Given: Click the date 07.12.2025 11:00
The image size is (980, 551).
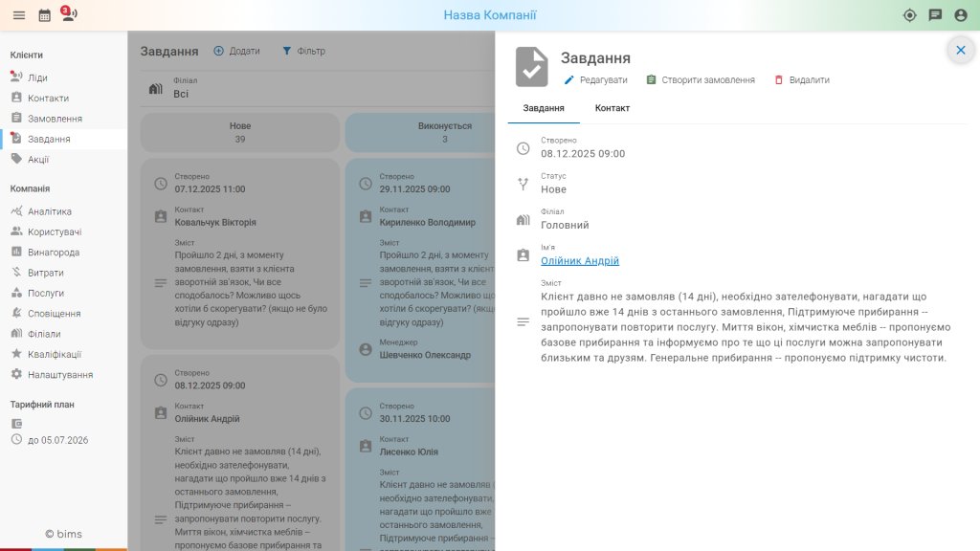Looking at the screenshot, I should 210,188.
